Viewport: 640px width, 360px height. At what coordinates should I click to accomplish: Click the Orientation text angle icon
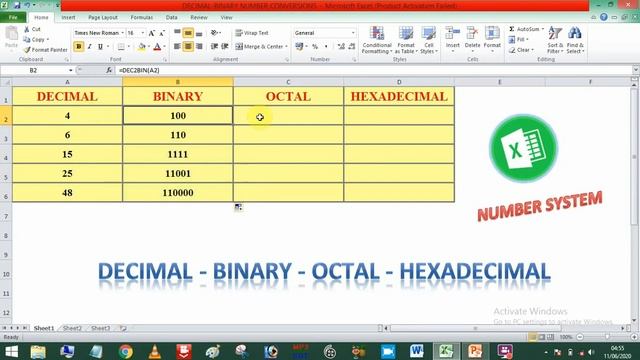click(x=215, y=33)
